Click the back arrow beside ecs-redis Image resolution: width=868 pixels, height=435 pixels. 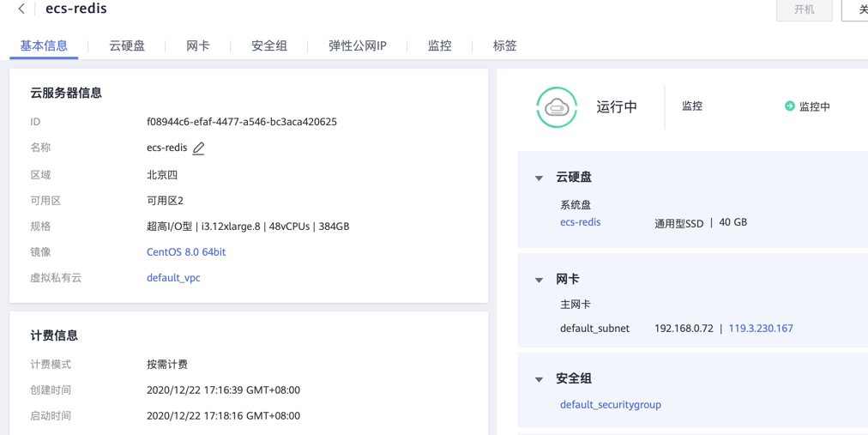coord(21,9)
